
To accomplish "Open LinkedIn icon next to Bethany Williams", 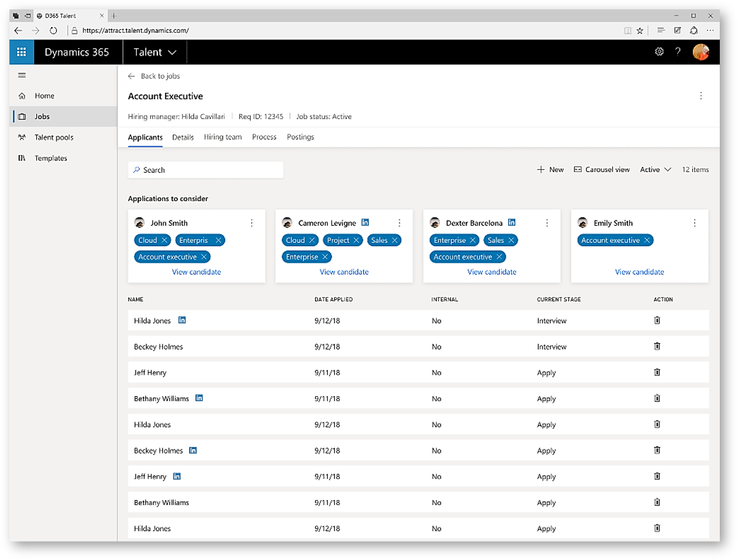I will click(199, 398).
